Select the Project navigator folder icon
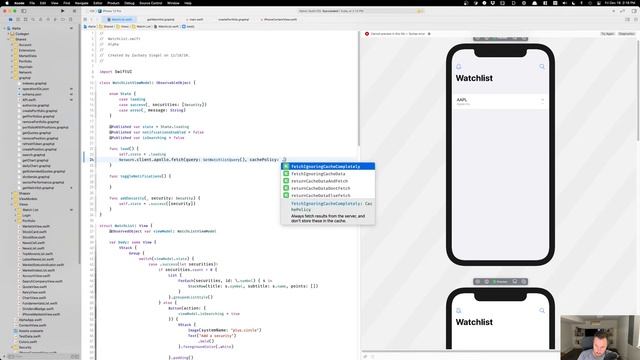 tap(11, 19)
